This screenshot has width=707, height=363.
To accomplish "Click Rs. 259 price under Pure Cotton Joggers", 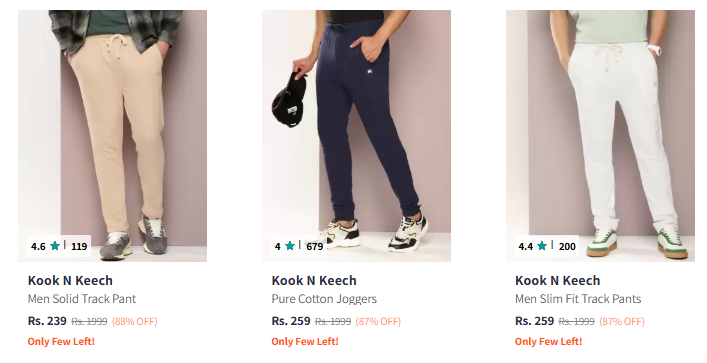I will pos(291,321).
